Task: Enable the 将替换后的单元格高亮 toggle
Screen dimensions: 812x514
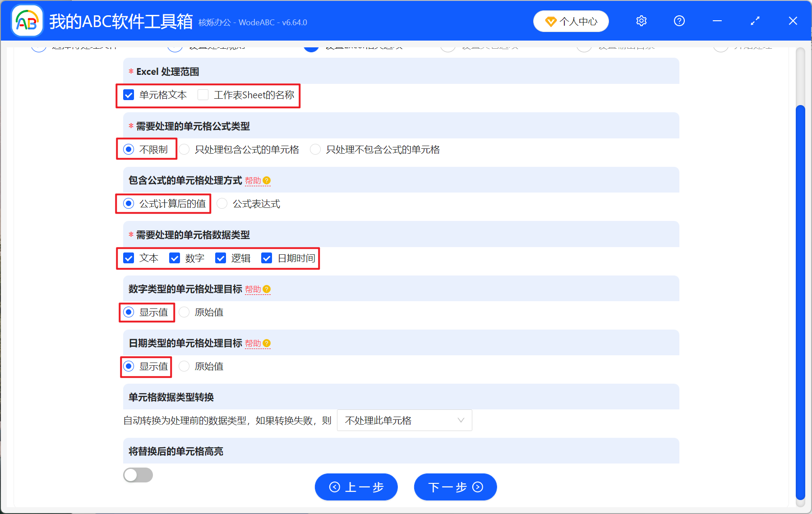Action: pyautogui.click(x=138, y=475)
